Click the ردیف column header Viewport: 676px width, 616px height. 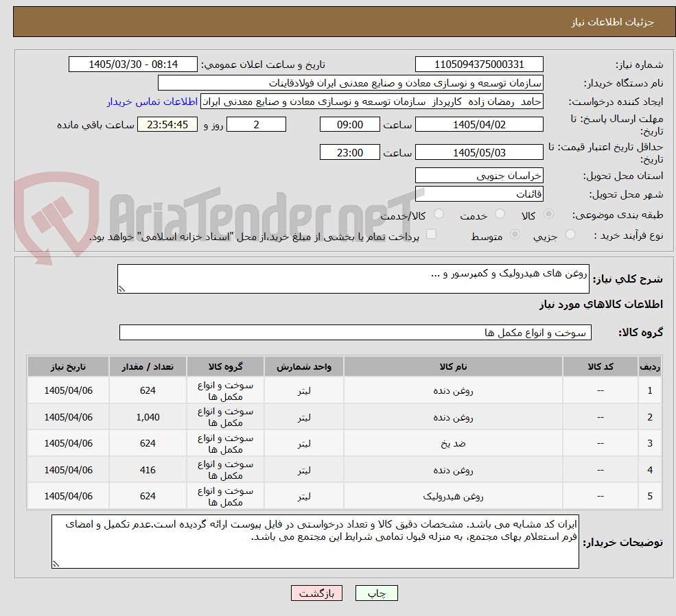pyautogui.click(x=650, y=366)
